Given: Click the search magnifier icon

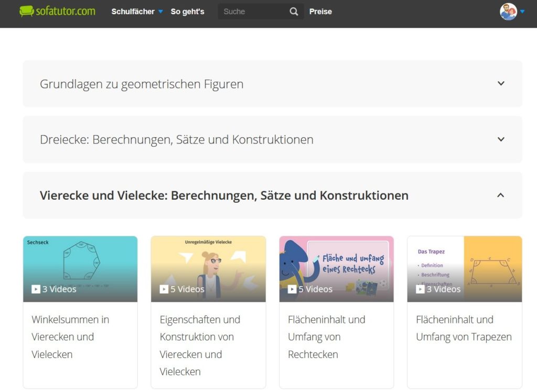Looking at the screenshot, I should click(x=293, y=11).
